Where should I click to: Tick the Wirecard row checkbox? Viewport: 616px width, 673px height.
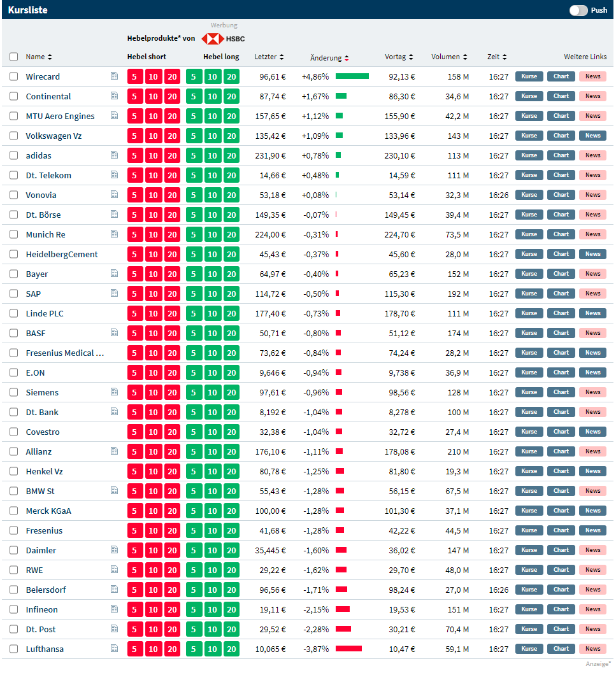pyautogui.click(x=14, y=76)
